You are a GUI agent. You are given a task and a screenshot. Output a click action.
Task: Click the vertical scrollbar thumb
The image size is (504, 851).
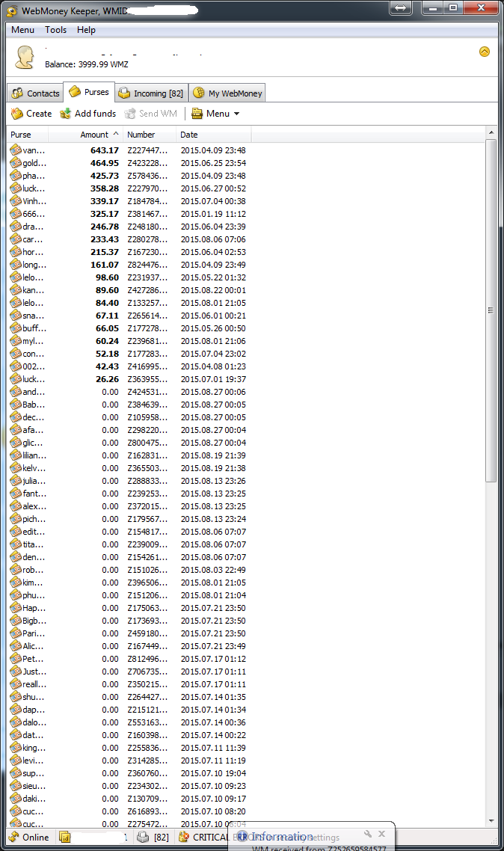[x=491, y=310]
